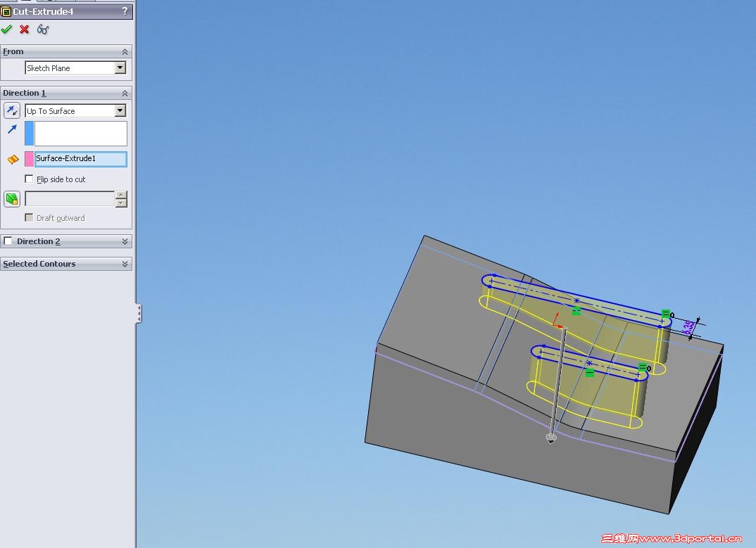The image size is (756, 548).
Task: Decrease draft angle with down spinner
Action: click(121, 203)
